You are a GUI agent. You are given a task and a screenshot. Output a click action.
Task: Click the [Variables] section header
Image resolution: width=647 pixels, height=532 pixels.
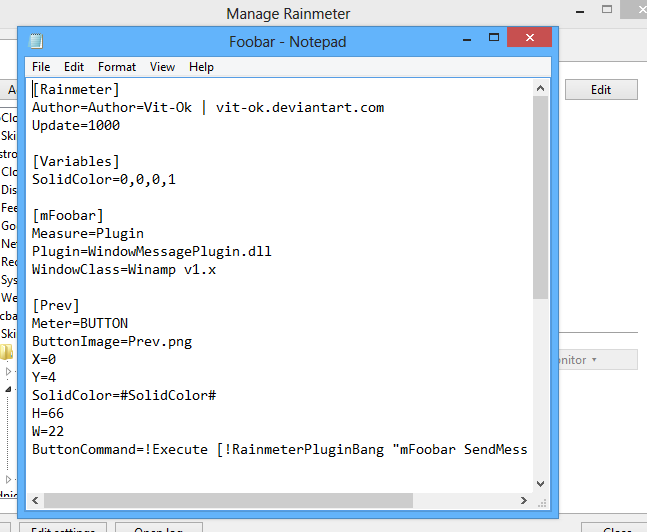pyautogui.click(x=76, y=161)
